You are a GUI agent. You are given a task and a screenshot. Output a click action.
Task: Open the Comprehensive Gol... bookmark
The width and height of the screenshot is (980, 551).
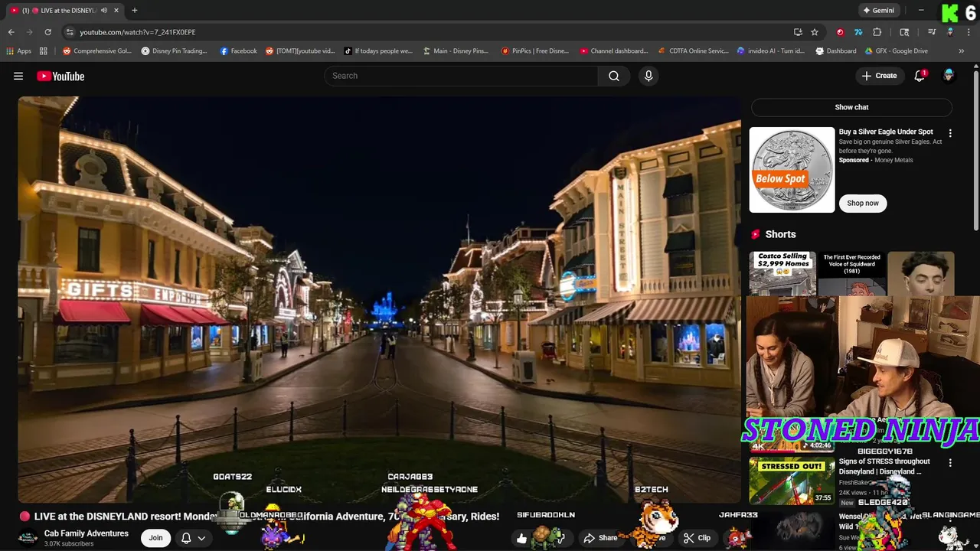tap(97, 51)
